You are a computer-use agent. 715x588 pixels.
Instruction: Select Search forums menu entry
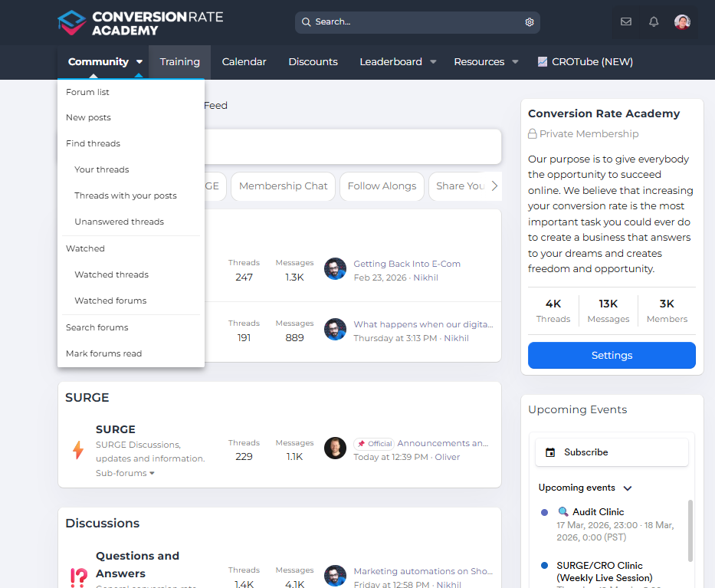pos(131,327)
